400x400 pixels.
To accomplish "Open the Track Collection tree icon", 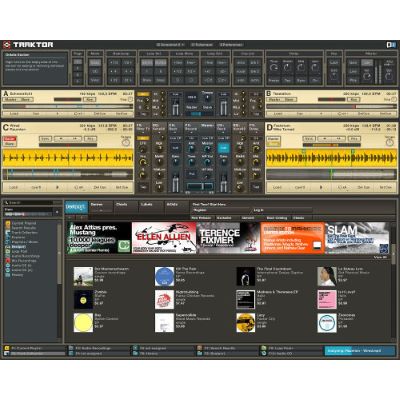I will [7, 233].
